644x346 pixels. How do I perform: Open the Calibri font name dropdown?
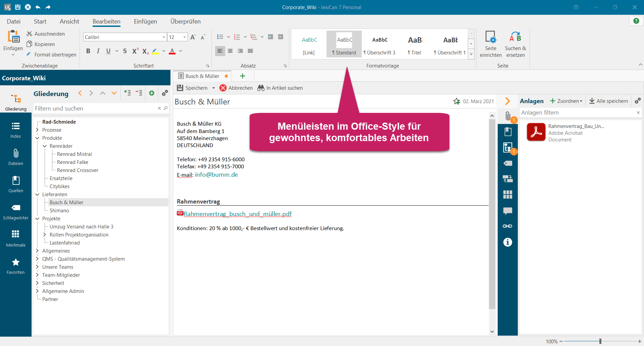point(163,37)
